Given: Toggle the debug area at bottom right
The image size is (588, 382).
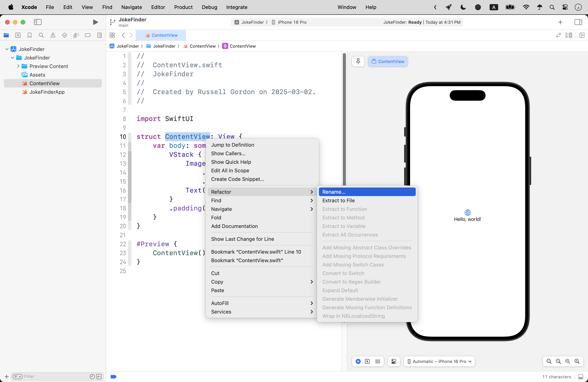Looking at the screenshot, I should coord(580,377).
